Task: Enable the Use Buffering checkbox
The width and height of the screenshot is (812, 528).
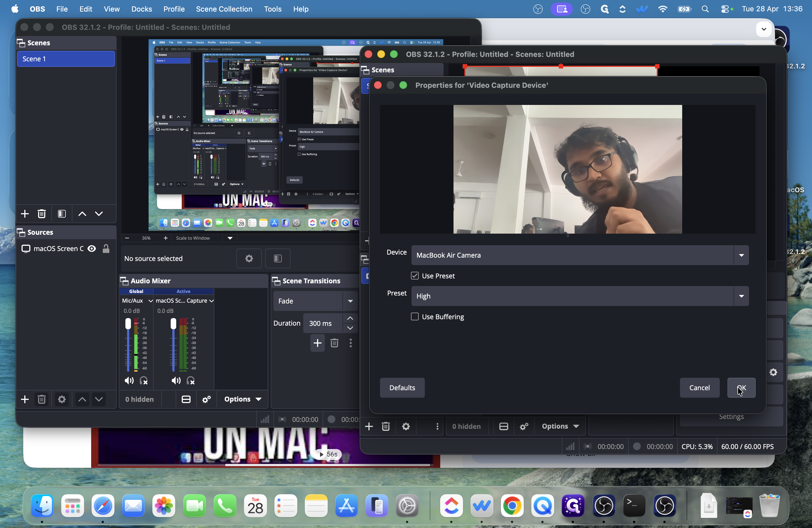Action: pos(415,316)
